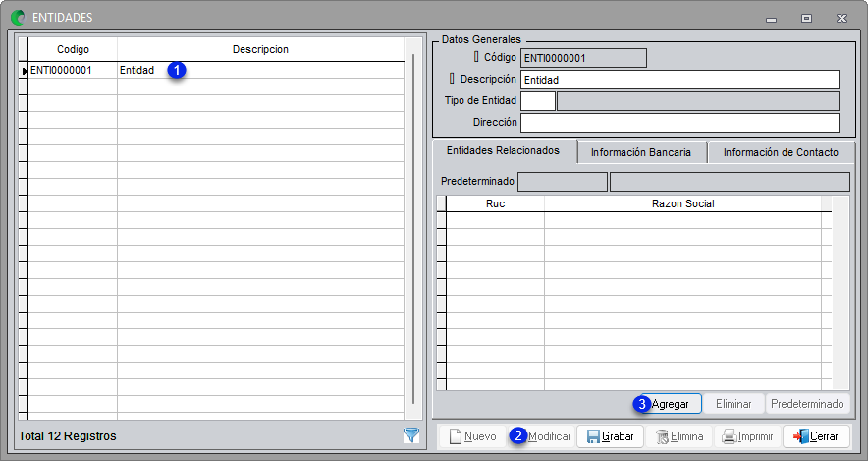Maximize the ENTIDADES window
This screenshot has height=461, width=868.
click(806, 19)
